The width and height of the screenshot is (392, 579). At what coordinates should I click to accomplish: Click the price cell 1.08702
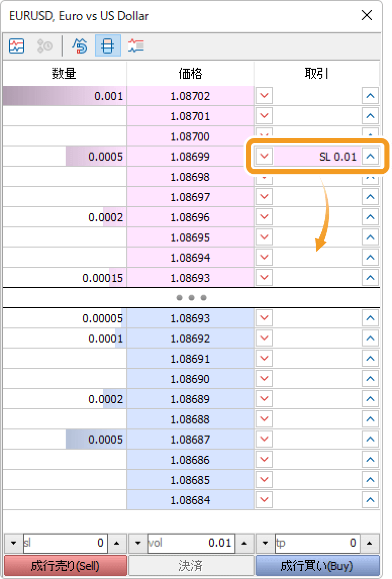(190, 96)
